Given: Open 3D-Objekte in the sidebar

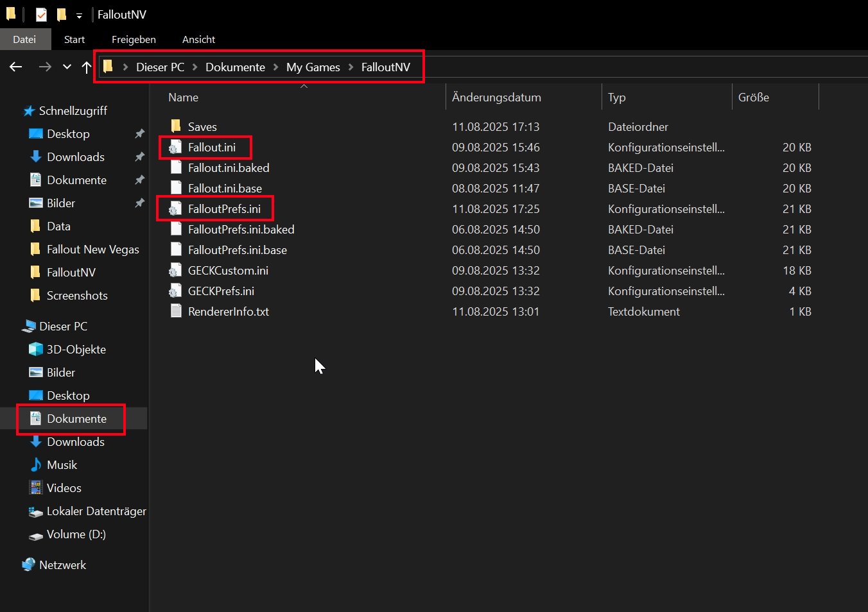Looking at the screenshot, I should [76, 350].
